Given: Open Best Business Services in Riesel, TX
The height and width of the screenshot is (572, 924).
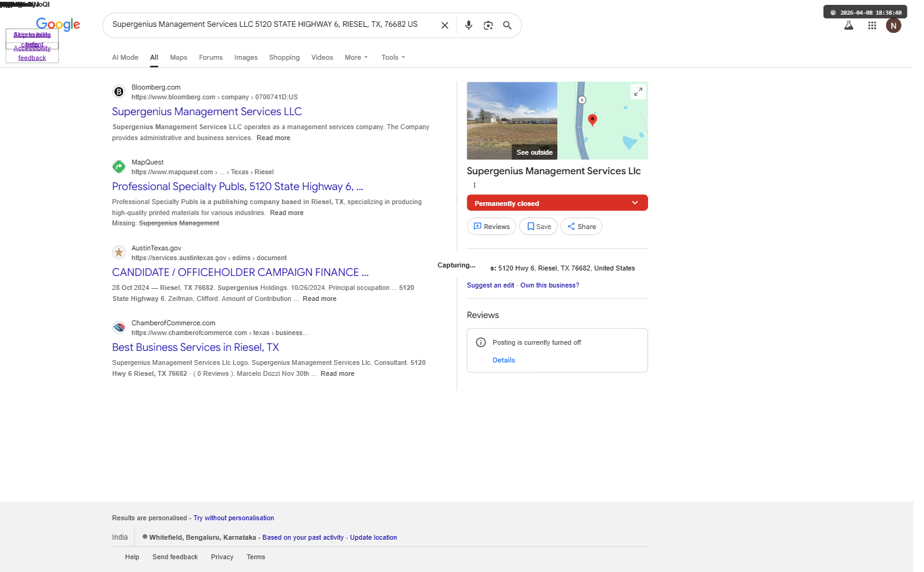Looking at the screenshot, I should coord(196,347).
